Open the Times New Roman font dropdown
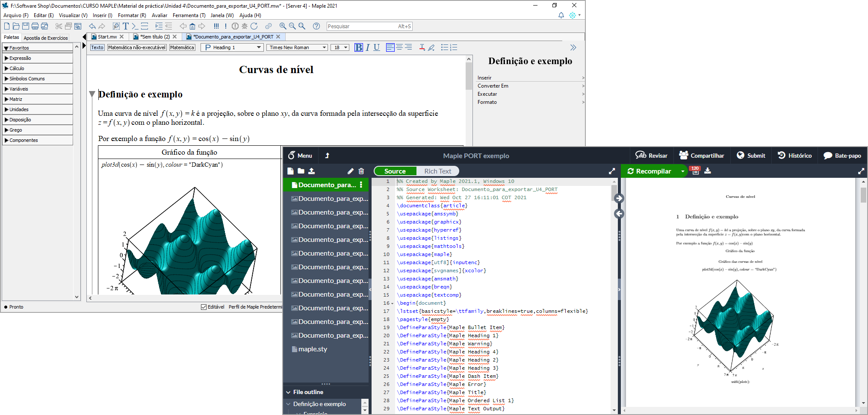 297,47
